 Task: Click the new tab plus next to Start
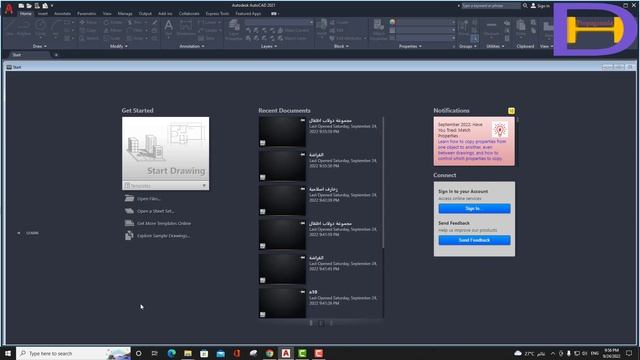[x=56, y=55]
